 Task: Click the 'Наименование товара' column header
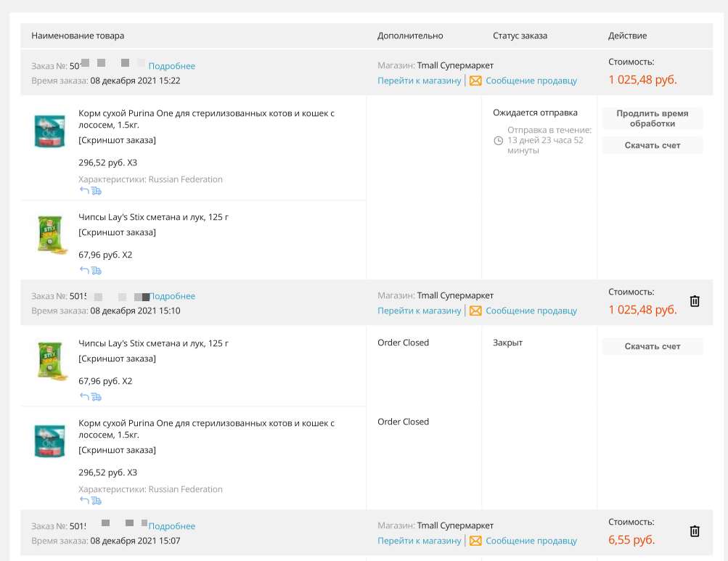pyautogui.click(x=78, y=36)
